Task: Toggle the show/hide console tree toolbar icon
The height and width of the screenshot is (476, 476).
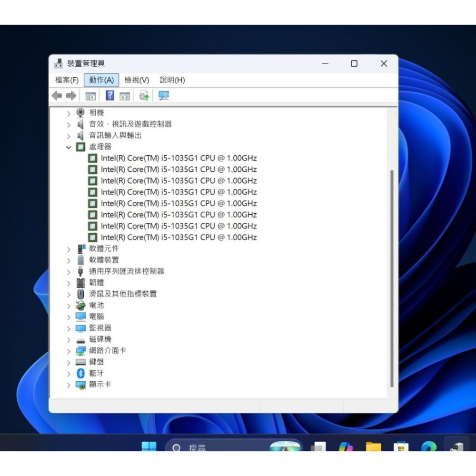Action: click(x=90, y=96)
